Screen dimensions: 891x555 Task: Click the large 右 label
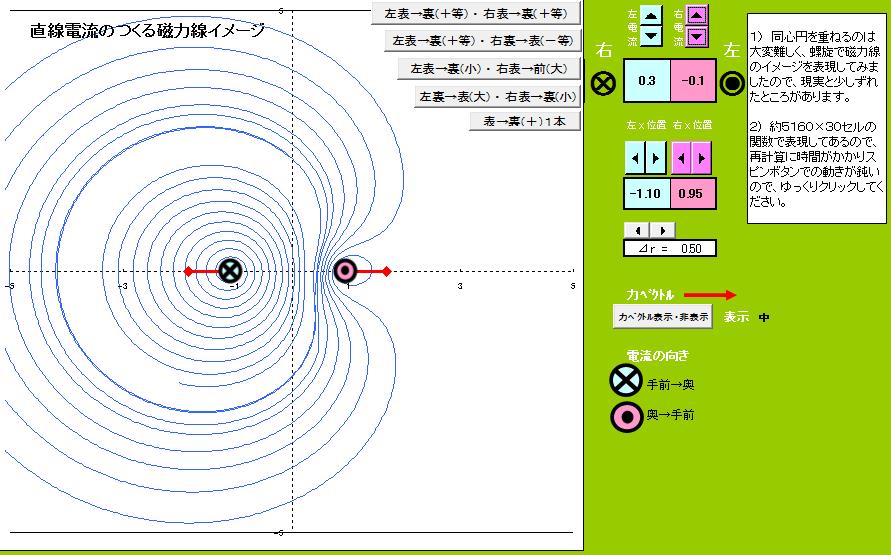[x=603, y=50]
